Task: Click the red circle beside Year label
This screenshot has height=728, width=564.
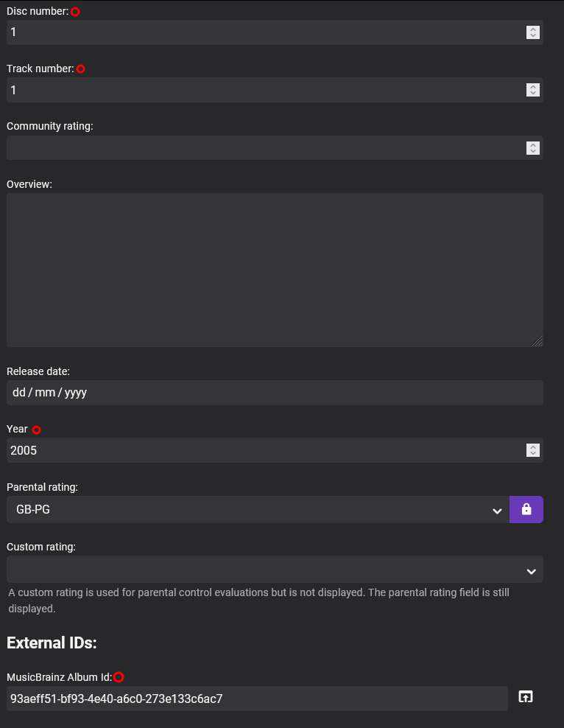Action: [37, 430]
